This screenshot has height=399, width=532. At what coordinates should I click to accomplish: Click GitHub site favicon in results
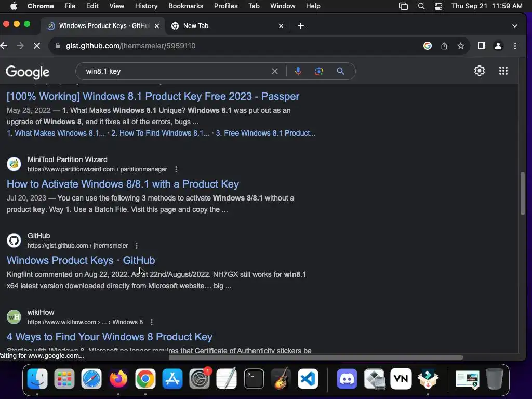tap(14, 241)
